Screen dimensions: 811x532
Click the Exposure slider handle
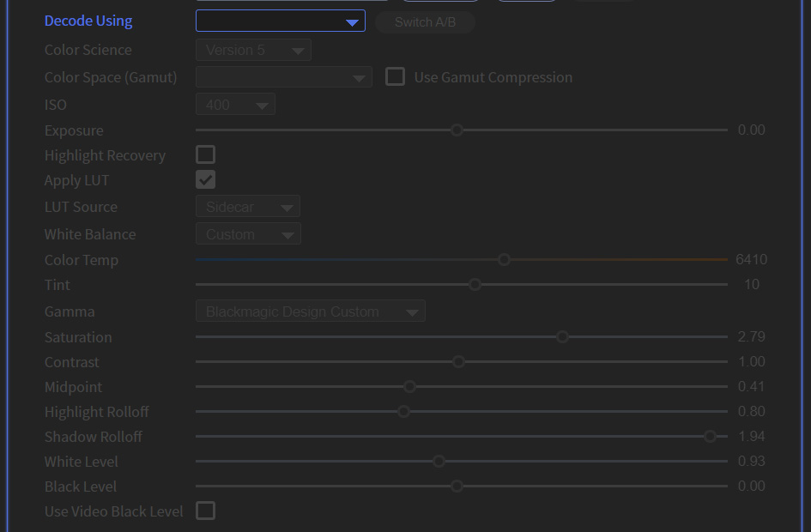coord(457,130)
